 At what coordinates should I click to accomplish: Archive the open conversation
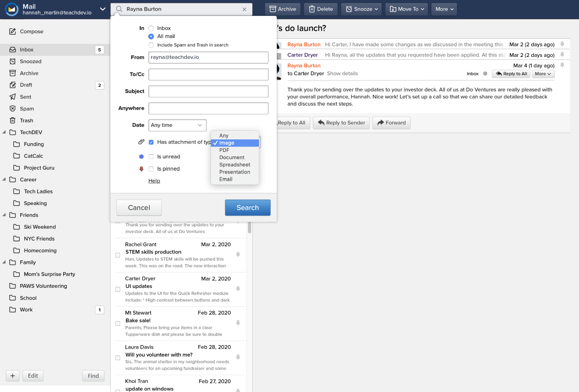pyautogui.click(x=283, y=9)
